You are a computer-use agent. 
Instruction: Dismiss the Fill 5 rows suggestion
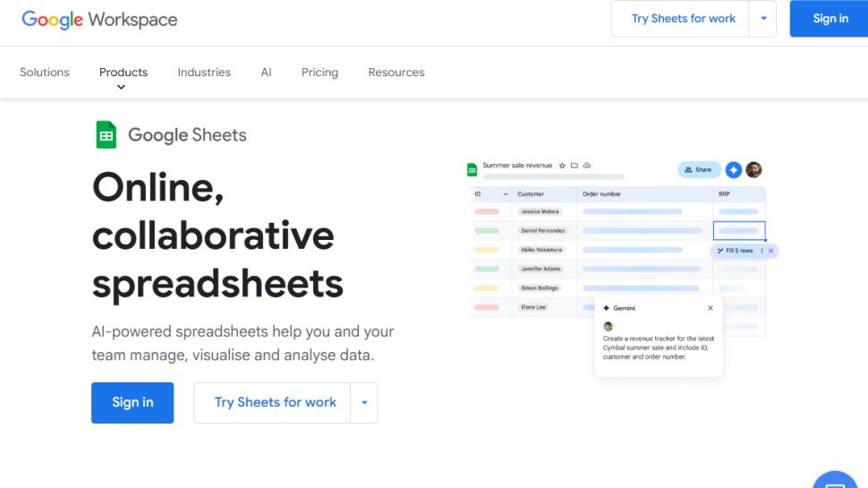770,251
